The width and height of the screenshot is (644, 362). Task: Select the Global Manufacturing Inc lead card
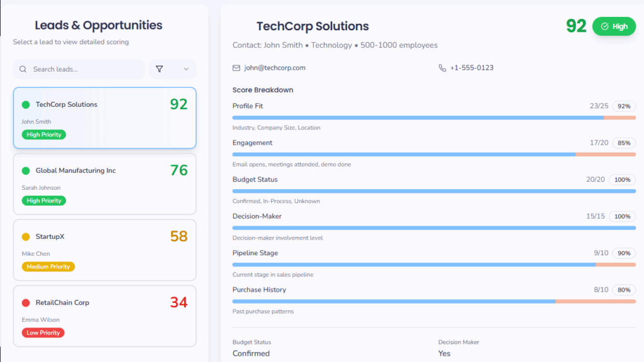(104, 184)
